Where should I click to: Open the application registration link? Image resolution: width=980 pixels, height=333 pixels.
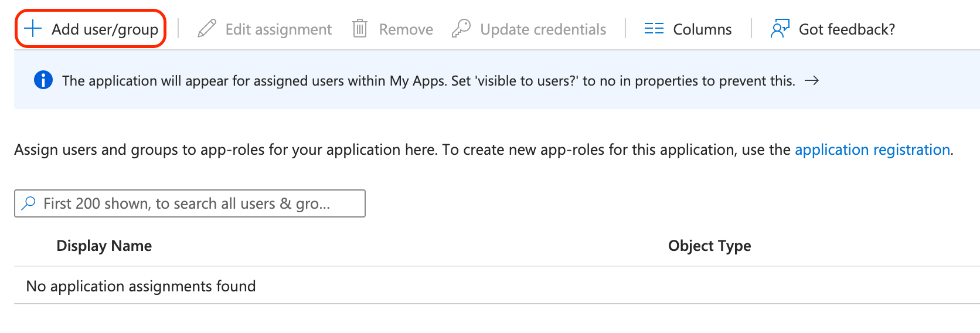tap(872, 150)
